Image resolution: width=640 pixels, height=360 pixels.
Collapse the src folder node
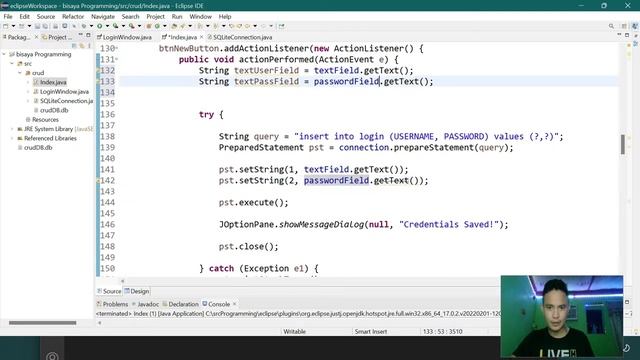(12, 64)
